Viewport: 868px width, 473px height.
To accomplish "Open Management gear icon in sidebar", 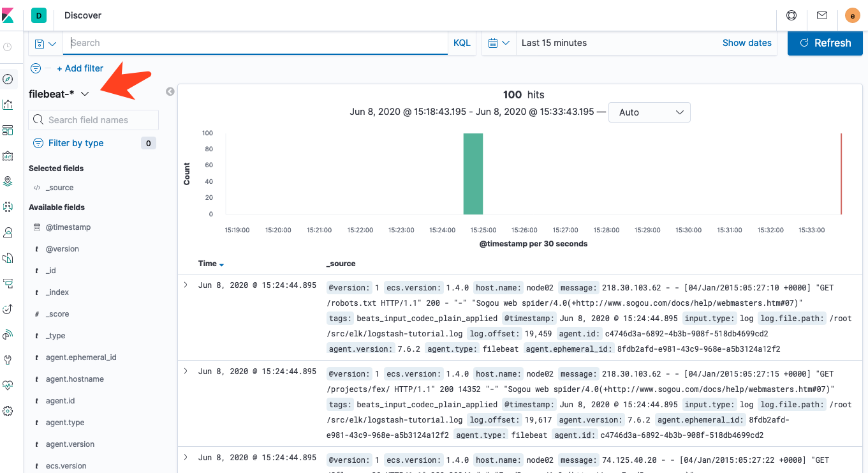I will tap(8, 411).
